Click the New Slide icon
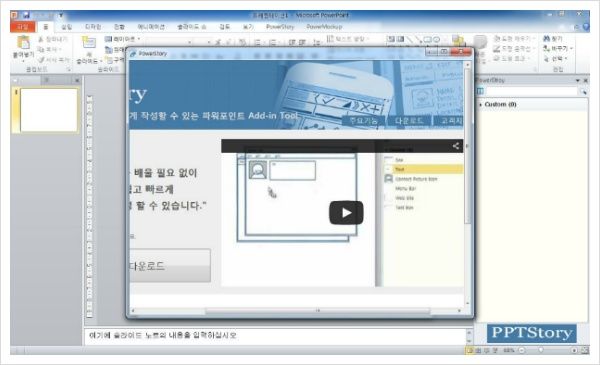This screenshot has height=365, width=600. pos(89,43)
